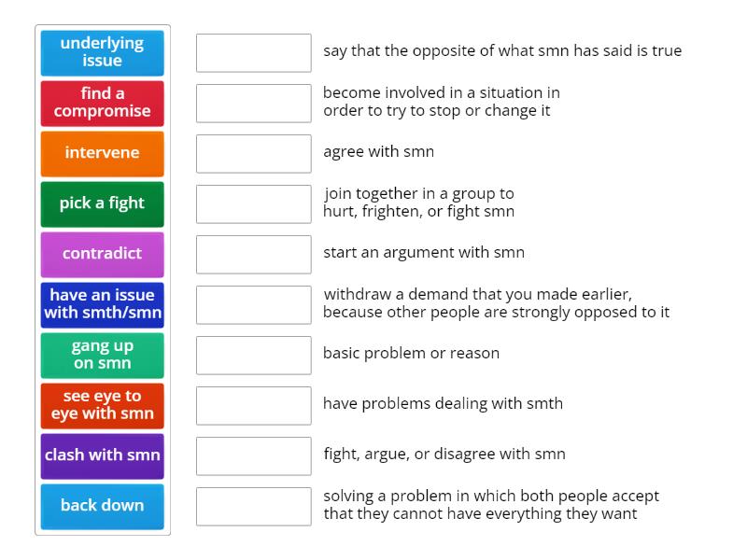The height and width of the screenshot is (560, 747).
Task: Select the blank box next to 'agree with smn'
Action: click(x=253, y=153)
